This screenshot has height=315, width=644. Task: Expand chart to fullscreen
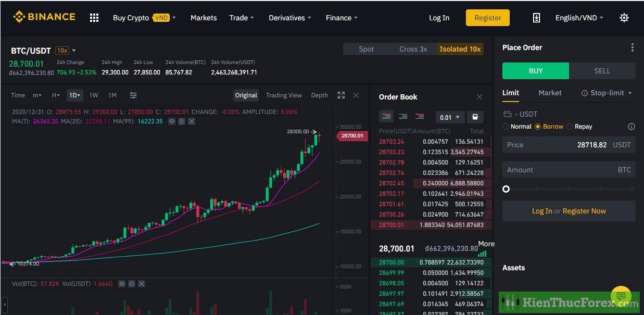click(x=341, y=95)
